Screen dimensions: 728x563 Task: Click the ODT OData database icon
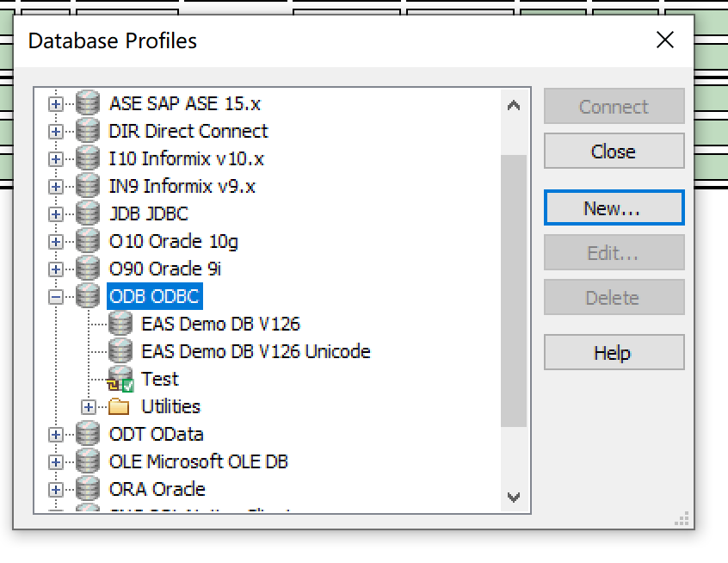88,435
